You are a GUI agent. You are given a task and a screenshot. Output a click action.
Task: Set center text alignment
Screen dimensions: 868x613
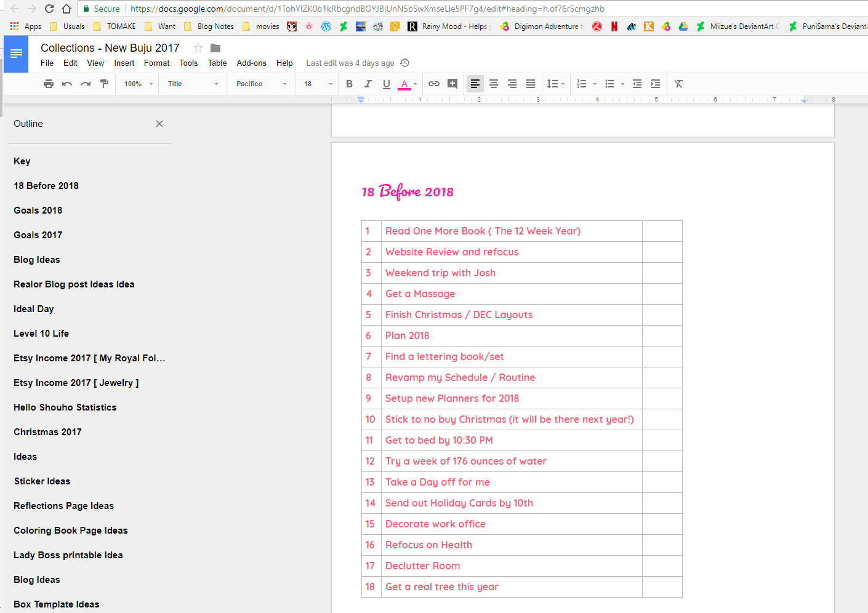[x=494, y=84]
